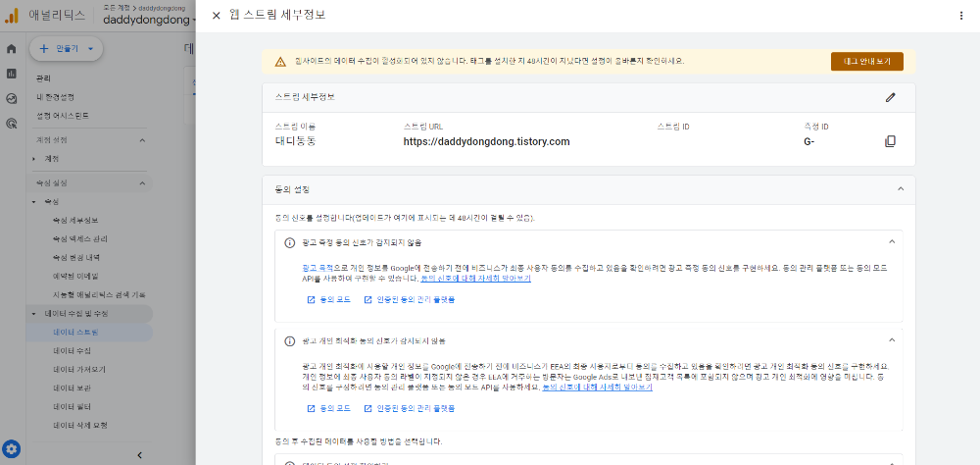Image resolution: width=980 pixels, height=465 pixels.
Task: Copy the measurement ID with copy icon
Action: pyautogui.click(x=890, y=141)
